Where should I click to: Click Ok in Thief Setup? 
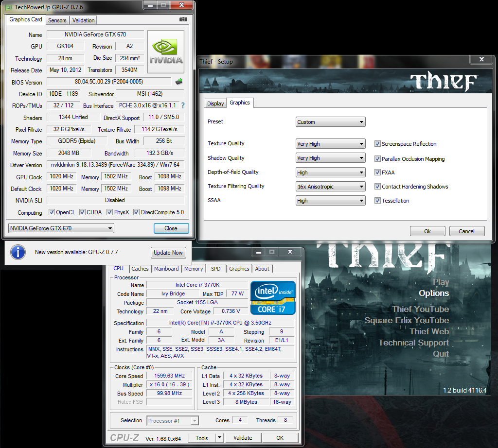(x=427, y=231)
